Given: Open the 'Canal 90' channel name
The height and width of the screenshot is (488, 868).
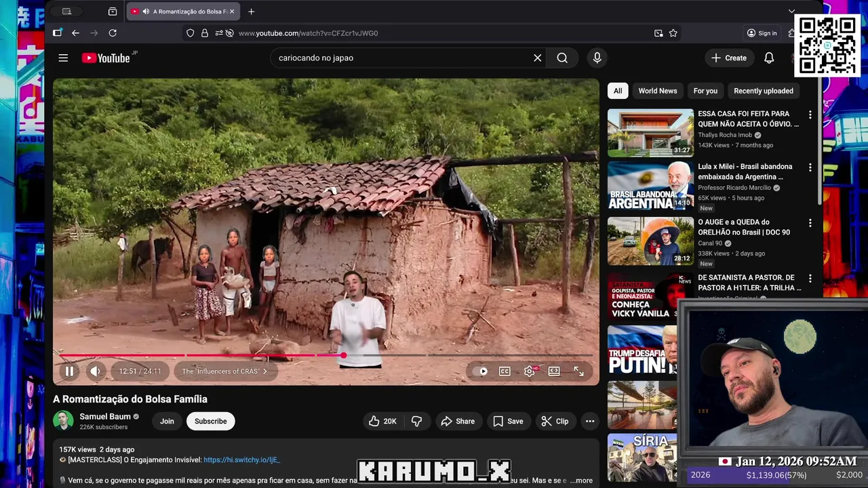Looking at the screenshot, I should [x=710, y=243].
